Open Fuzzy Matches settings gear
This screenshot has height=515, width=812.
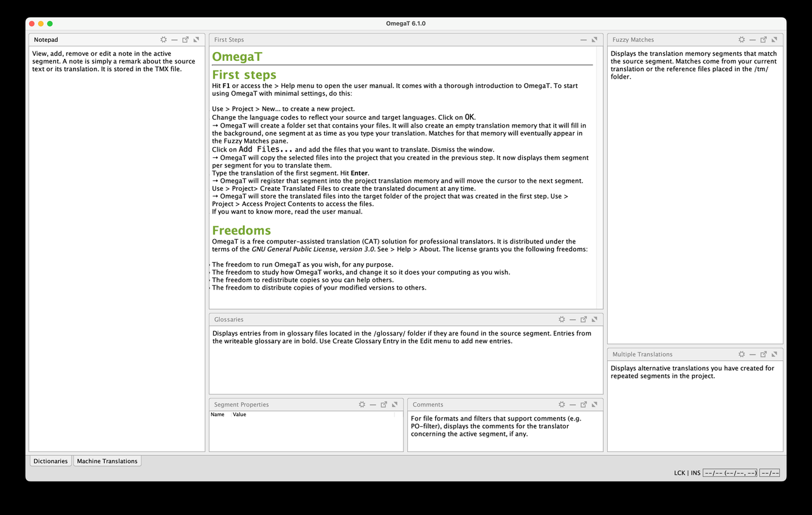coord(742,39)
